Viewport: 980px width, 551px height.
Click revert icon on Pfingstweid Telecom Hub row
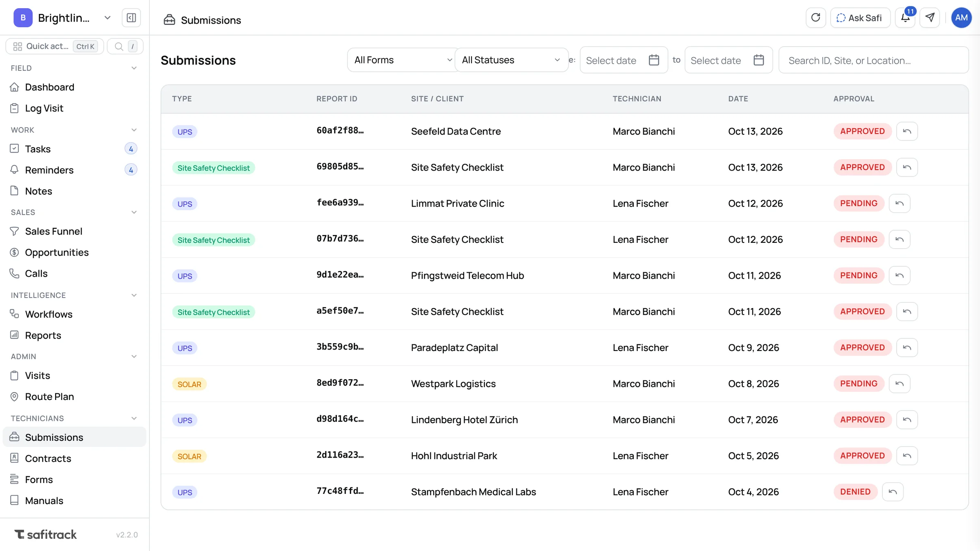900,275
